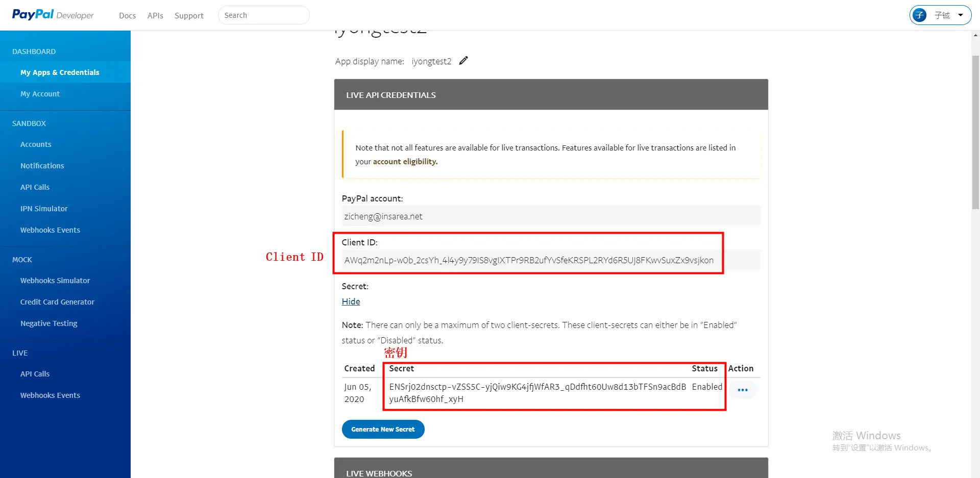Click the Secret column header
Screen dimensions: 980x478
tap(402, 368)
